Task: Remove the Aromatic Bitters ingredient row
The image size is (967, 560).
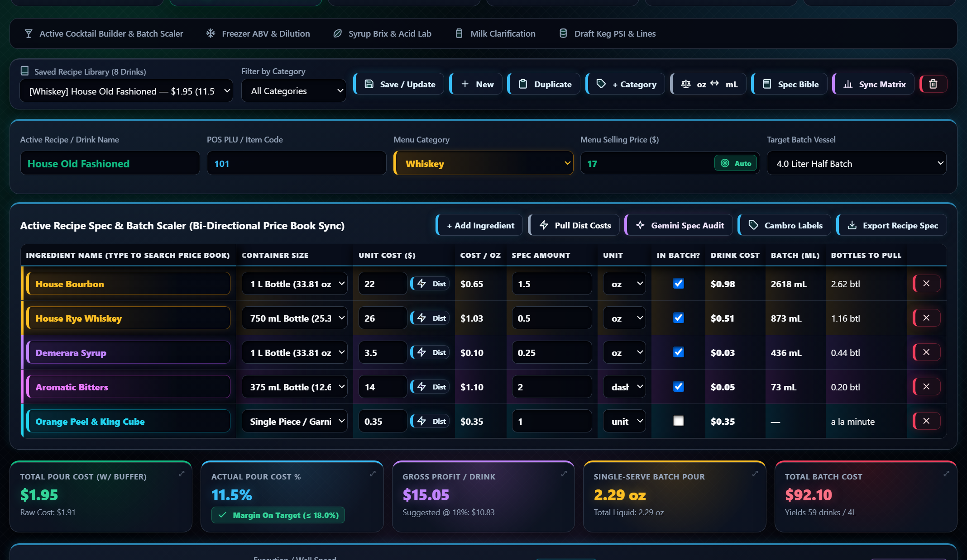Action: [x=926, y=387]
